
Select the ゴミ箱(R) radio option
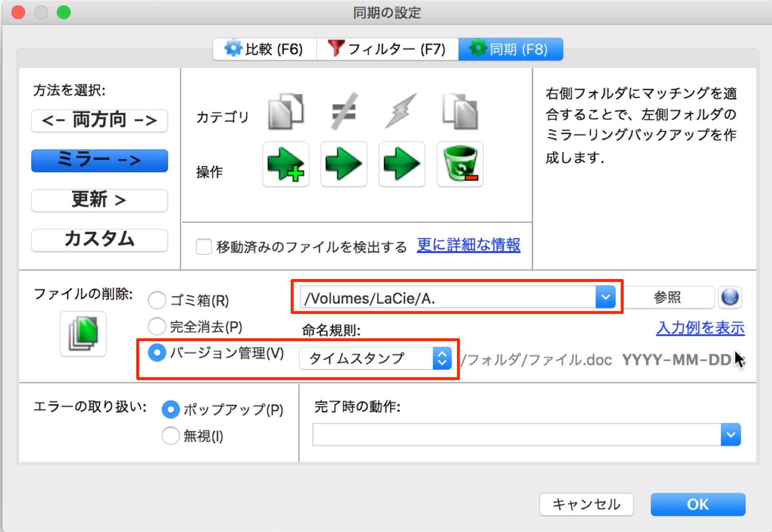click(157, 300)
